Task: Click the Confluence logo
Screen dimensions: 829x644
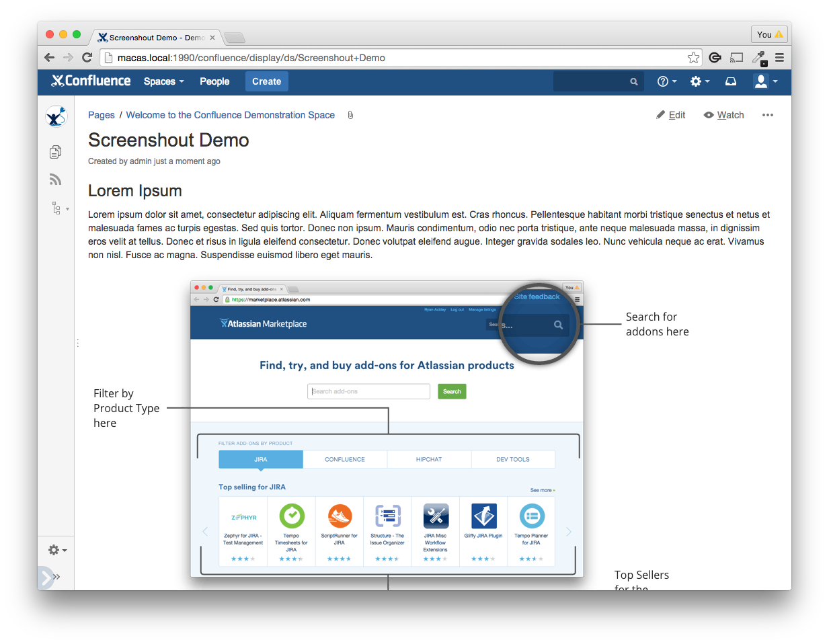Action: [x=91, y=81]
